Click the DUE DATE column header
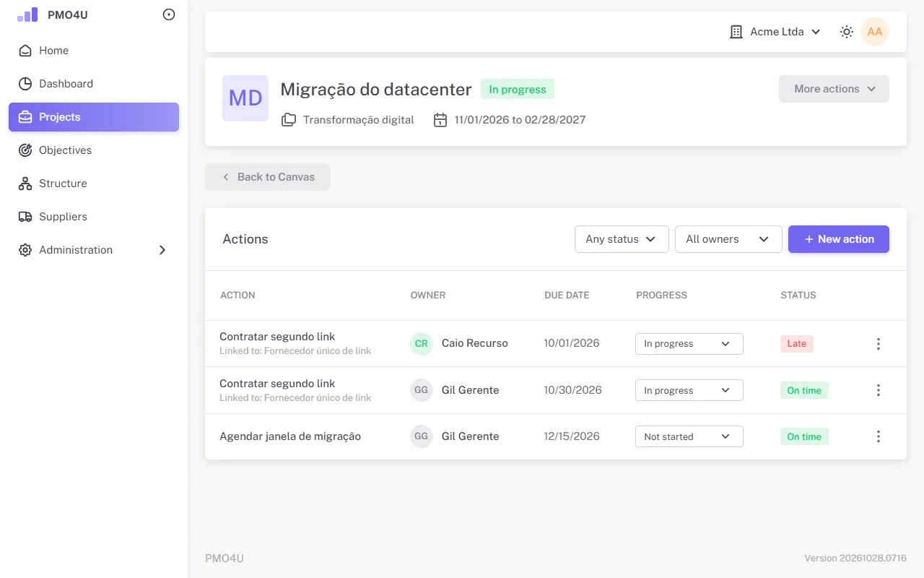 click(567, 296)
